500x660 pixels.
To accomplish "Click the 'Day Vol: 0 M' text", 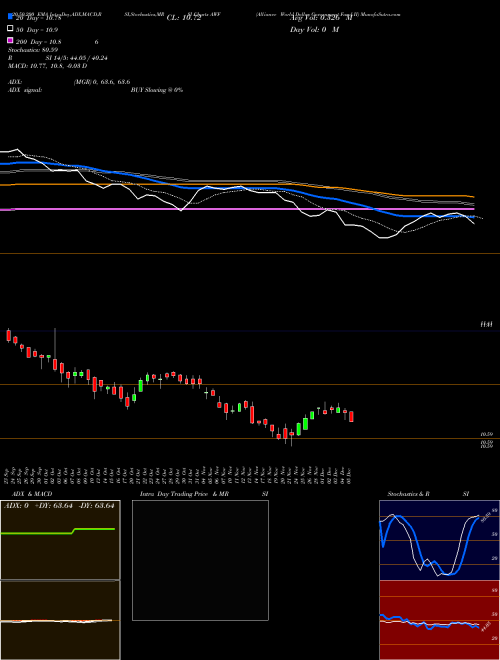I will pyautogui.click(x=314, y=30).
